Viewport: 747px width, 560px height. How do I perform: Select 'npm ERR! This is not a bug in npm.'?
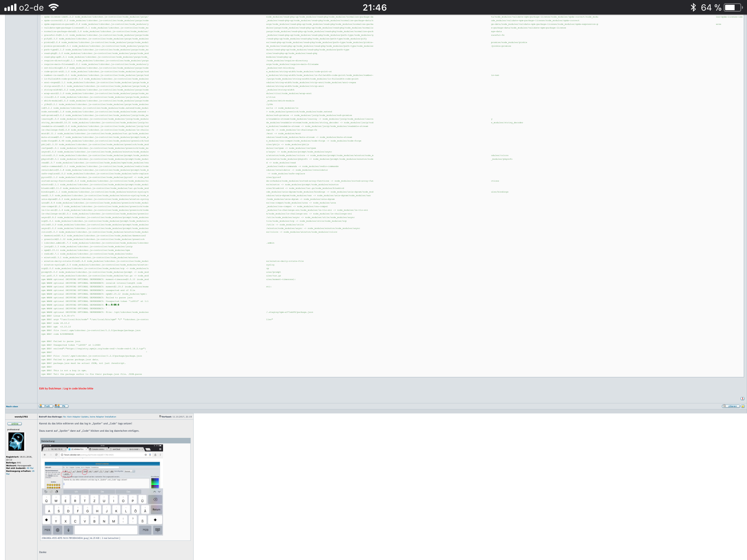point(64,370)
